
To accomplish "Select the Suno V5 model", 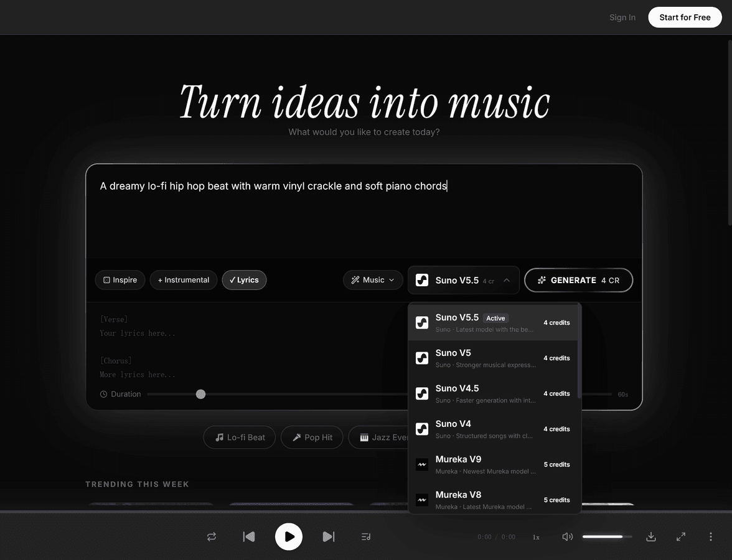I will tap(493, 358).
